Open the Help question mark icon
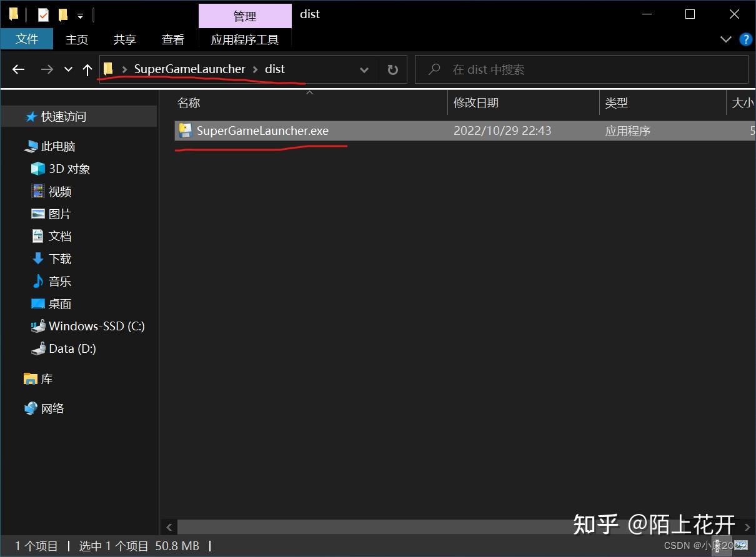Image resolution: width=756 pixels, height=557 pixels. pyautogui.click(x=745, y=39)
